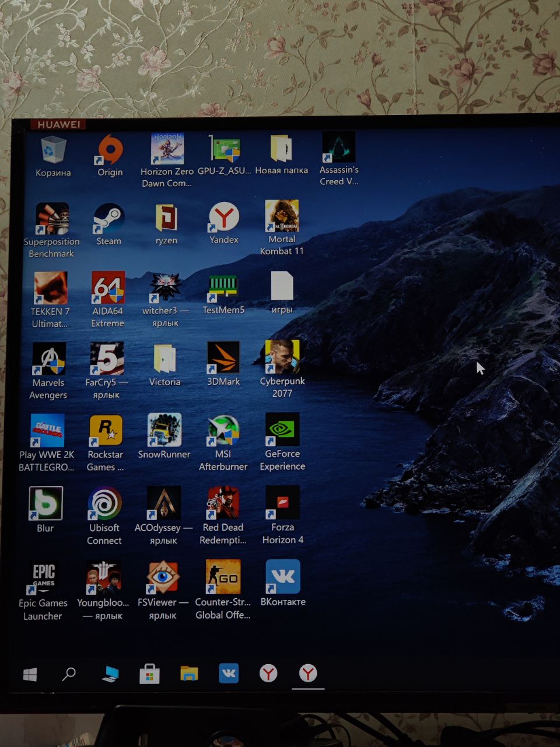Viewport: 560px width, 747px height.
Task: Select the Forza Horizon 4 icon
Action: pos(282,502)
